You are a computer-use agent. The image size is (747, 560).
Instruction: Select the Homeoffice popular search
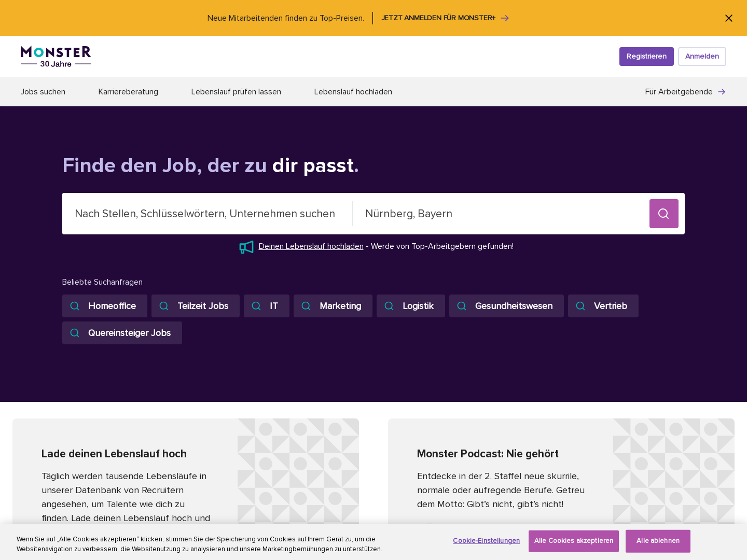point(105,306)
